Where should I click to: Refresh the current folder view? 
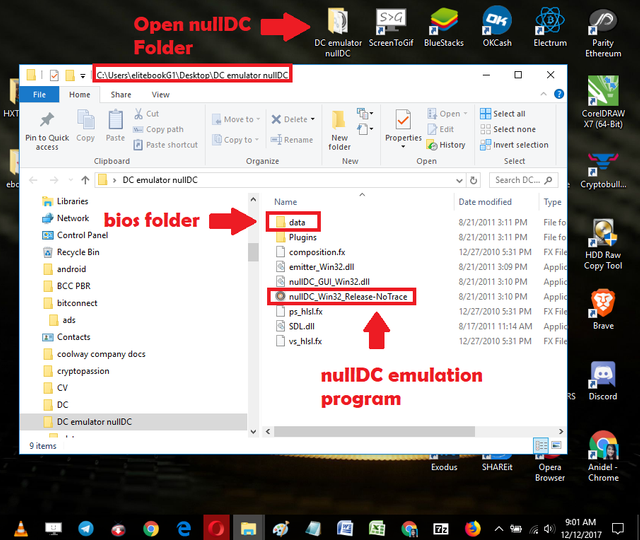tap(473, 180)
